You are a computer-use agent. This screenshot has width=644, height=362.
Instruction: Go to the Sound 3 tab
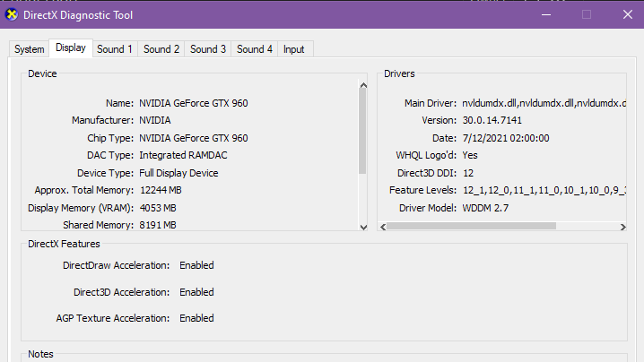click(x=208, y=49)
